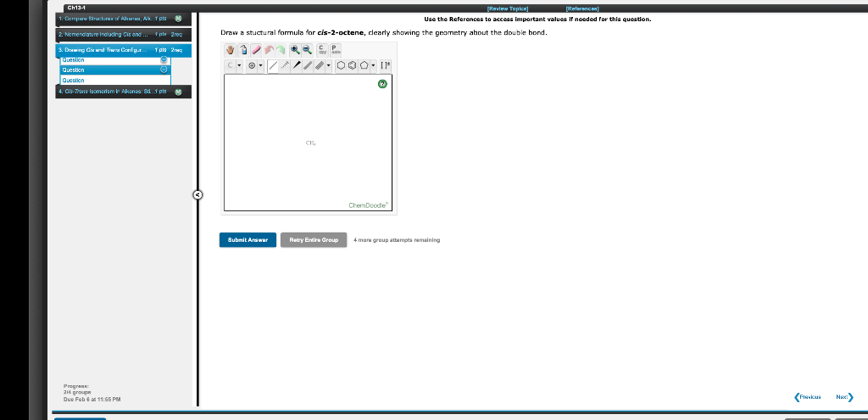Go to the Next question
The width and height of the screenshot is (868, 420).
(x=845, y=397)
